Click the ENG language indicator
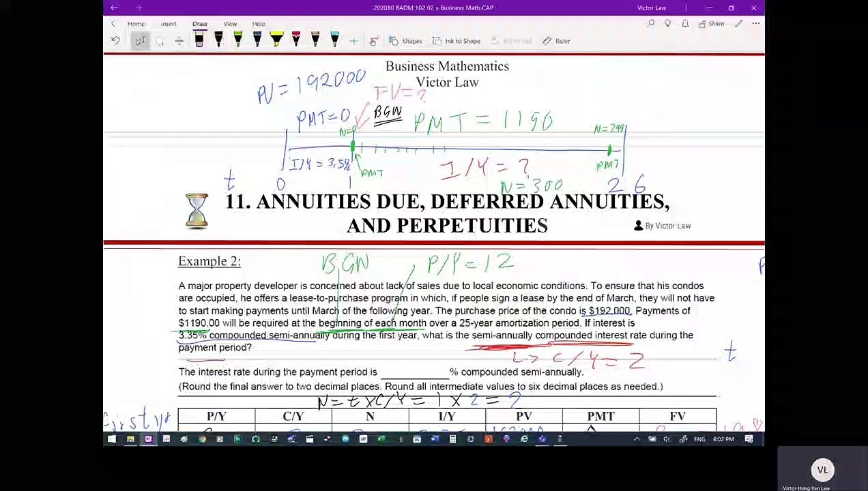This screenshot has width=868, height=491. [x=699, y=439]
